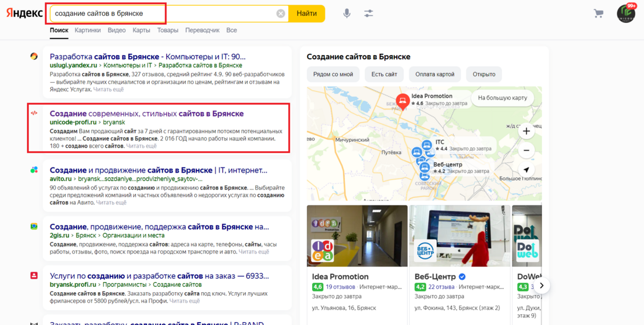Click the red Idea Promotion map pin
Image resolution: width=644 pixels, height=325 pixels.
pos(403,101)
